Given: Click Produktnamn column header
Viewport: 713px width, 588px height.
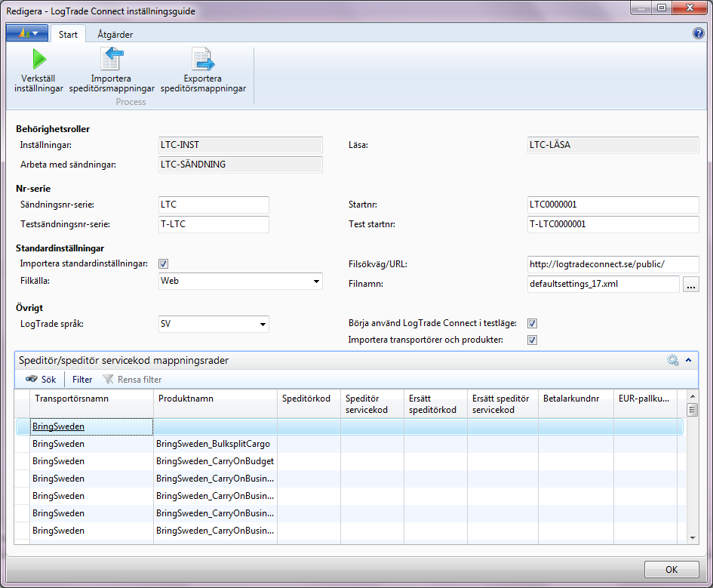Looking at the screenshot, I should pyautogui.click(x=215, y=404).
